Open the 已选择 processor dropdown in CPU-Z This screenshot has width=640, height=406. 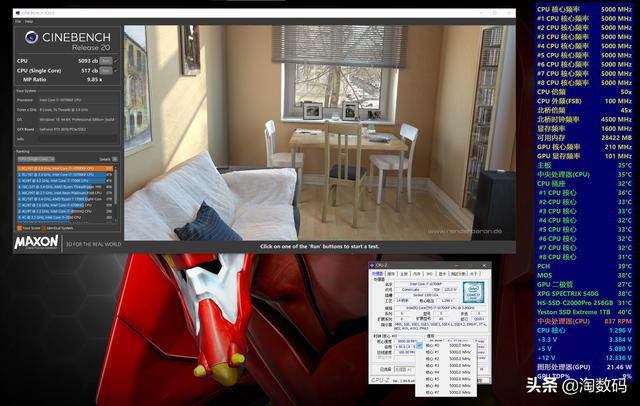(x=404, y=369)
